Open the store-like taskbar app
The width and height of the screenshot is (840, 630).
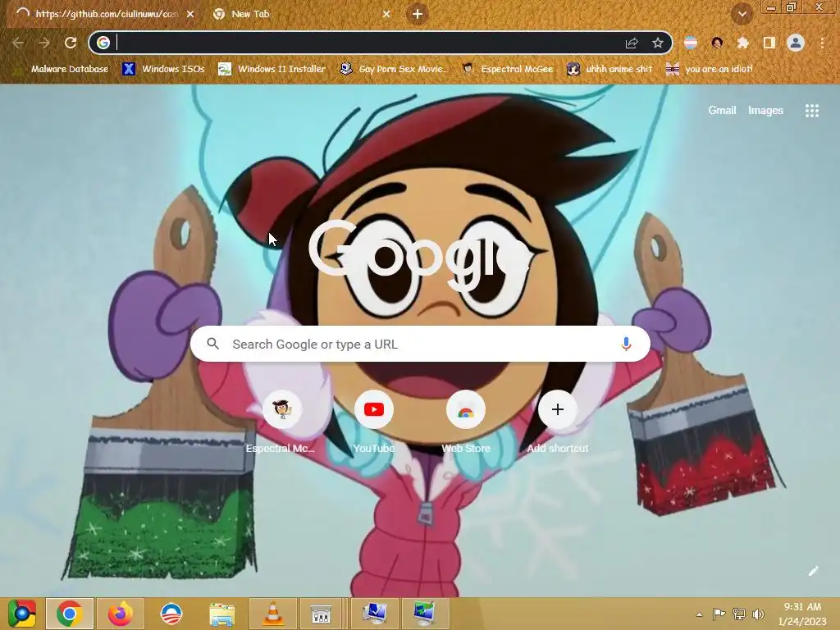coord(321,614)
